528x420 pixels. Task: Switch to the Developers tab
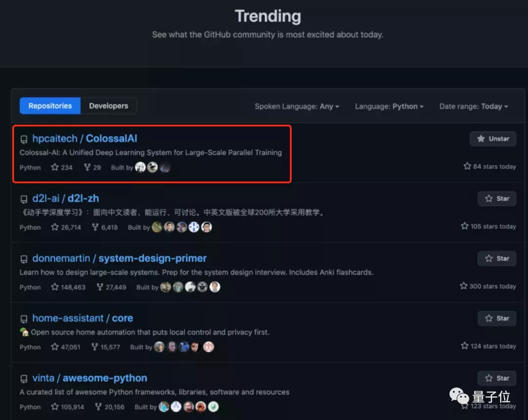[x=109, y=106]
